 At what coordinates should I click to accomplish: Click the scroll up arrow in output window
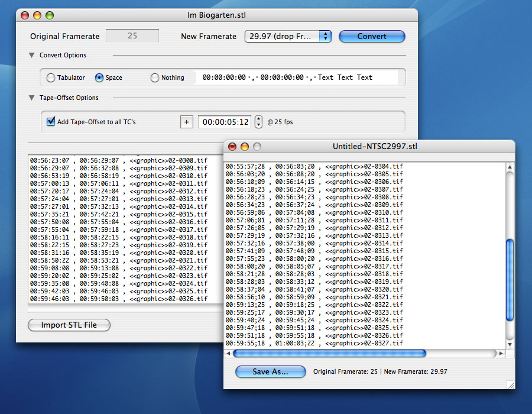click(x=510, y=167)
